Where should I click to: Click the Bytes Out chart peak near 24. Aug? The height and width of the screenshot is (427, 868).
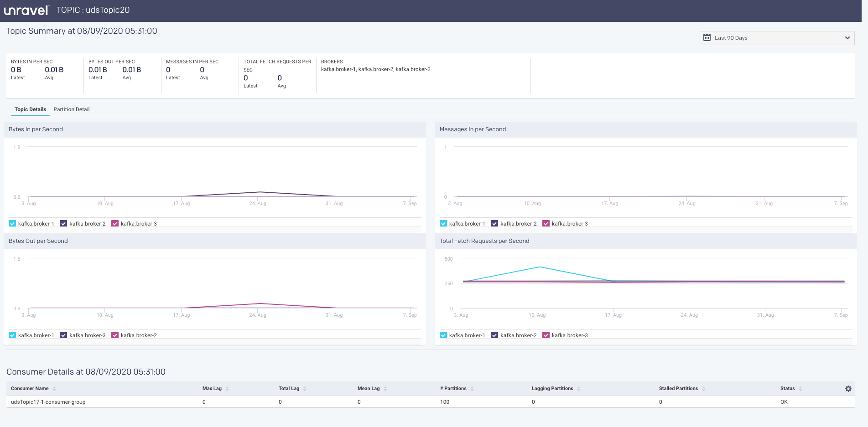tap(260, 304)
